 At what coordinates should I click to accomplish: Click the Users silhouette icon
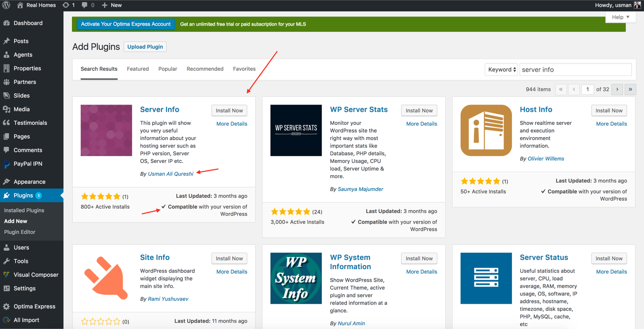point(6,248)
